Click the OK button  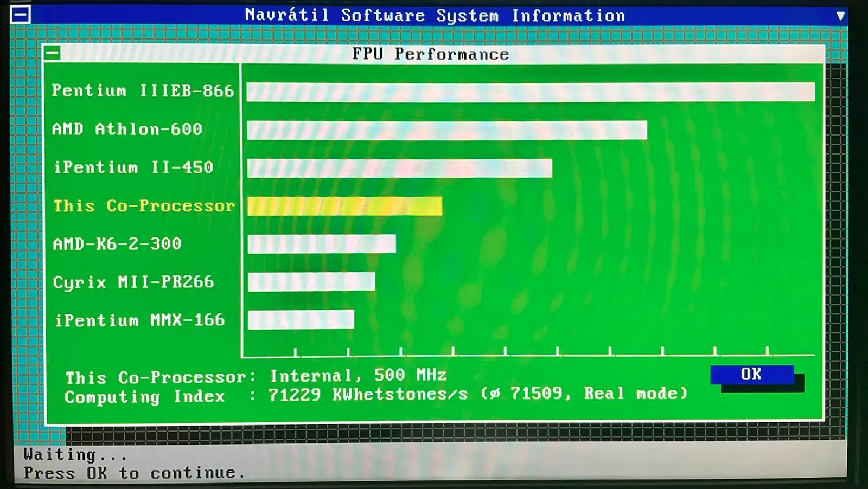[752, 375]
